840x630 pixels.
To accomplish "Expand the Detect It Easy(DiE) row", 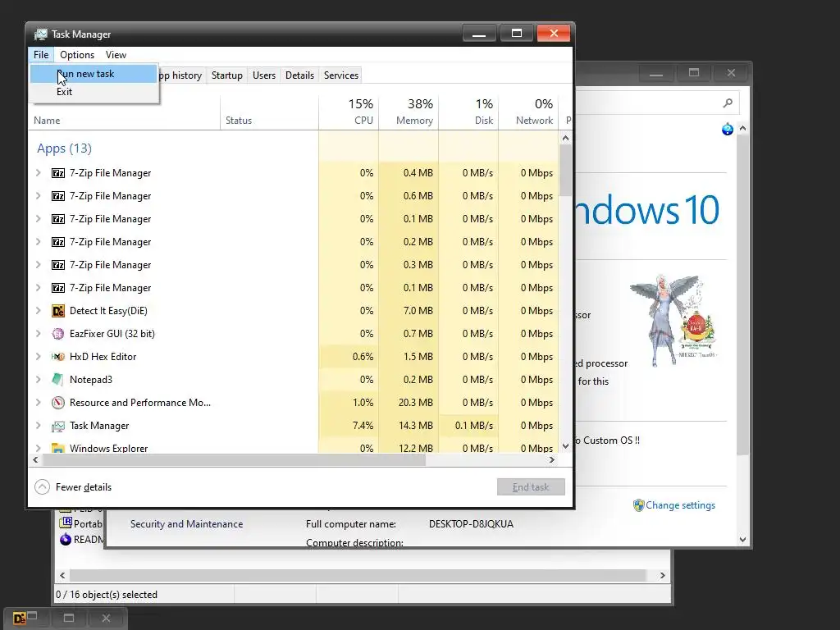I will (x=38, y=310).
